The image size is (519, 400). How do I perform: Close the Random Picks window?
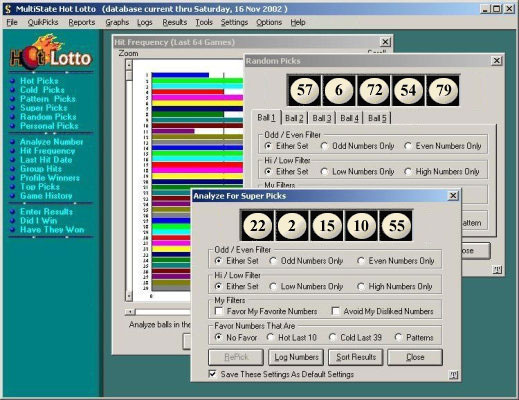tap(496, 61)
